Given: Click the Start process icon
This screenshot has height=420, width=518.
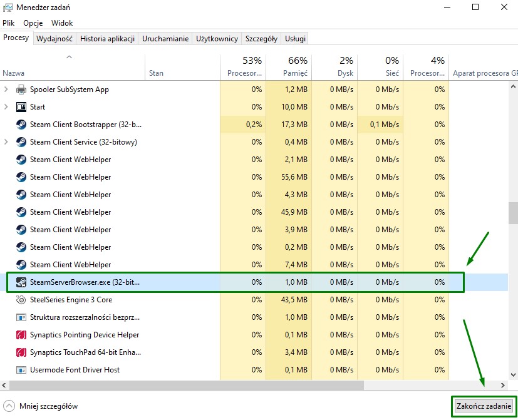Looking at the screenshot, I should pyautogui.click(x=21, y=107).
